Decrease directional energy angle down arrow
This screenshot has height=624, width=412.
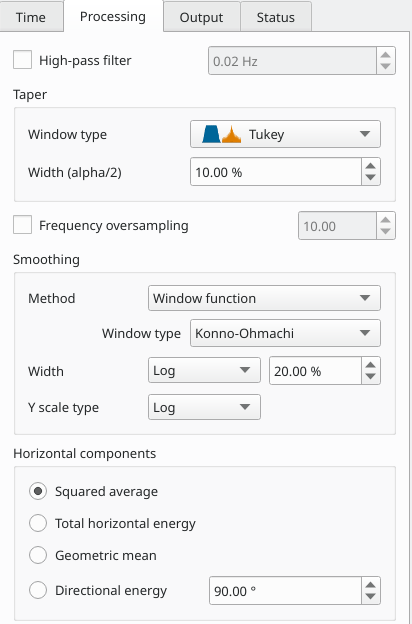click(x=371, y=597)
